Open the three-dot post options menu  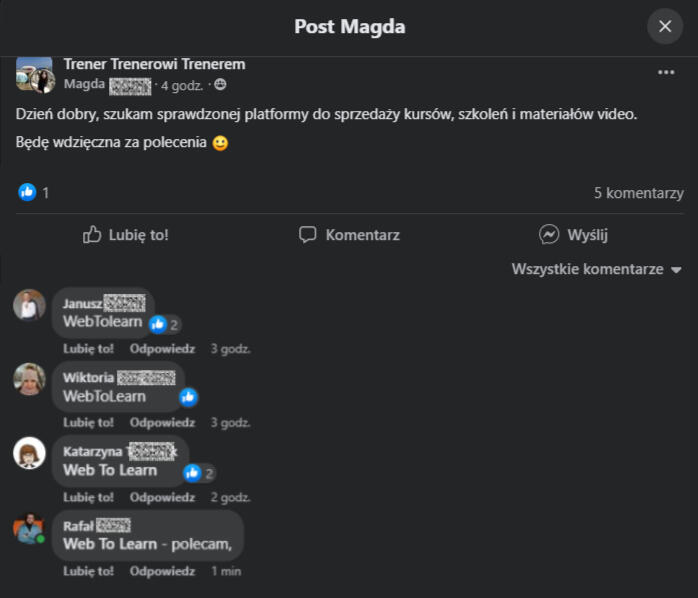pyautogui.click(x=666, y=72)
